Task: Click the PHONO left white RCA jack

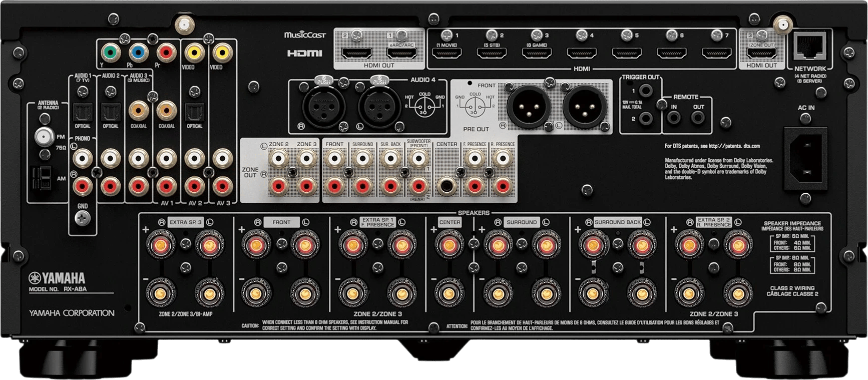Action: (83, 159)
